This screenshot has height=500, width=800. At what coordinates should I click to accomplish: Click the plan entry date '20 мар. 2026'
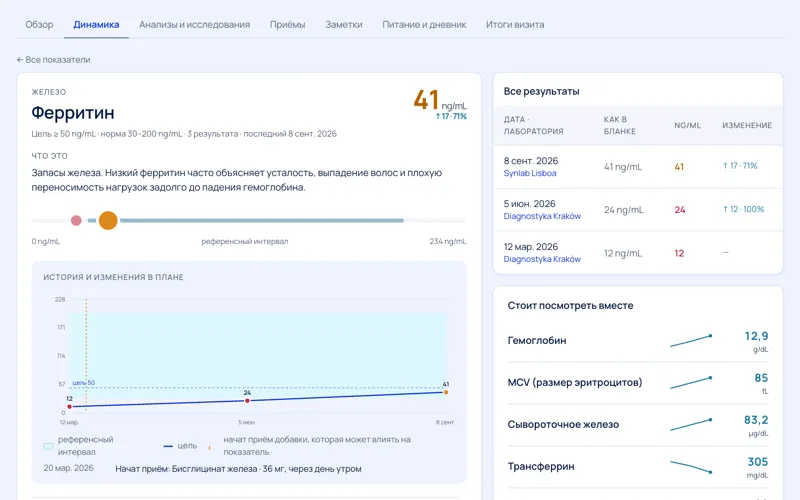pos(68,468)
